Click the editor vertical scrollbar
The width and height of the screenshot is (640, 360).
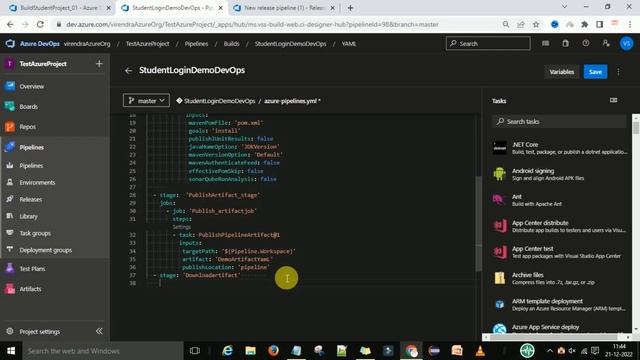coord(479,223)
